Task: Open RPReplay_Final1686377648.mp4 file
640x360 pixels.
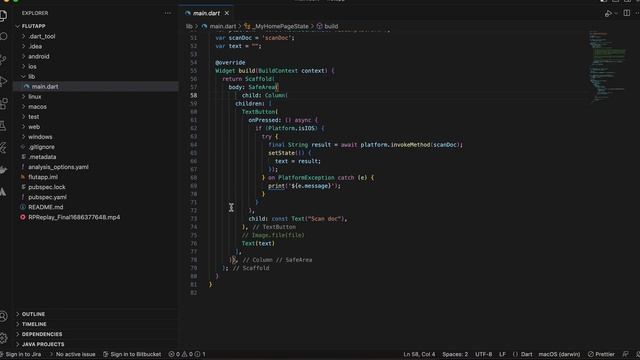Action: coord(74,217)
